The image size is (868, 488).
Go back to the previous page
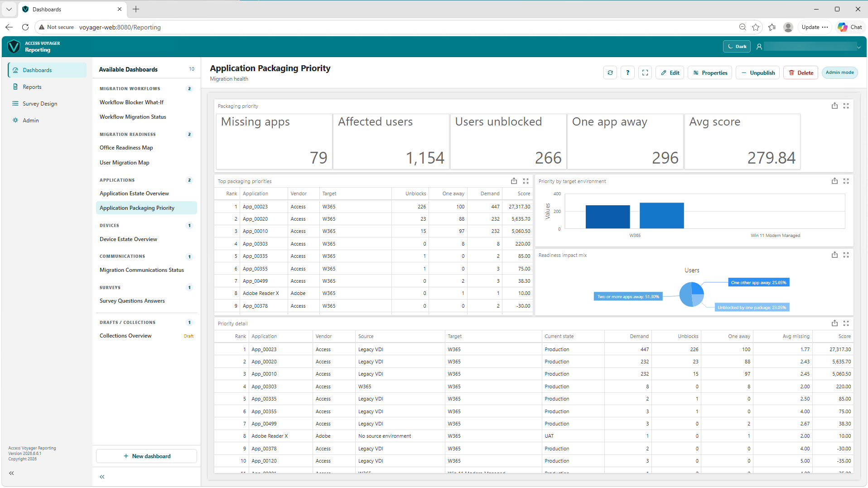tap(9, 27)
